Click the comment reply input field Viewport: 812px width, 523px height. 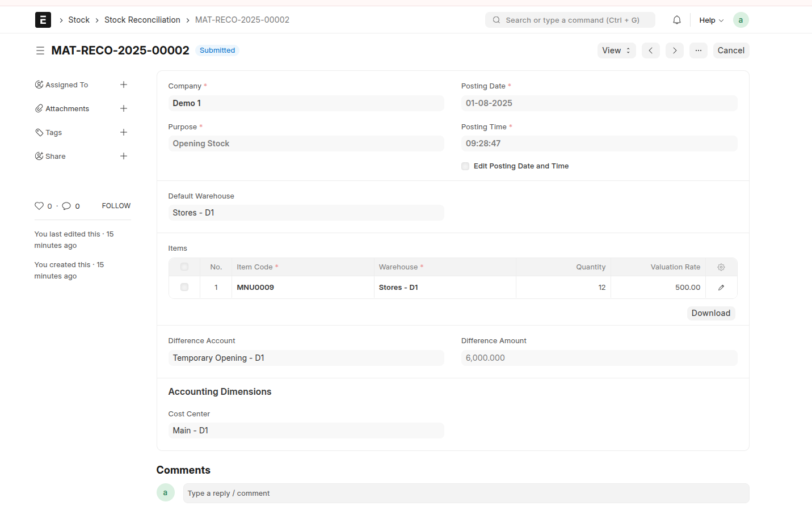tap(465, 493)
